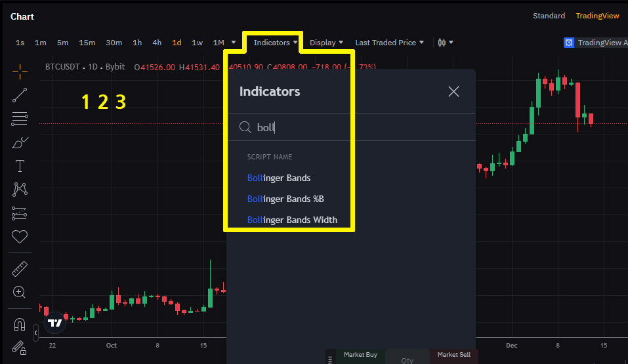
Task: Click the search magnifier in Indicators
Action: point(245,127)
